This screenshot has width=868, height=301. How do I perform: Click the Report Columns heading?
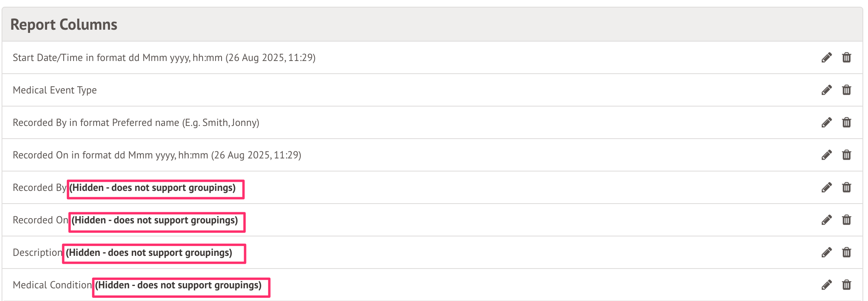point(64,25)
